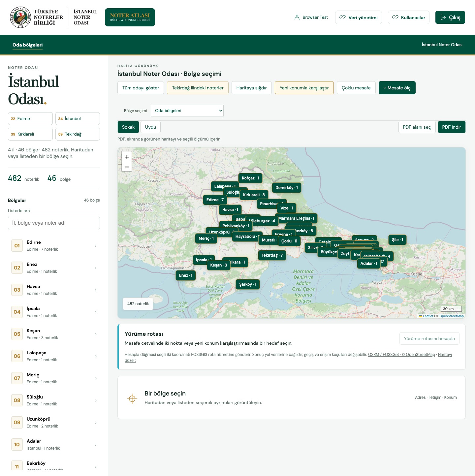Click the PDF indir button
This screenshot has height=476, width=475.
pos(452,127)
